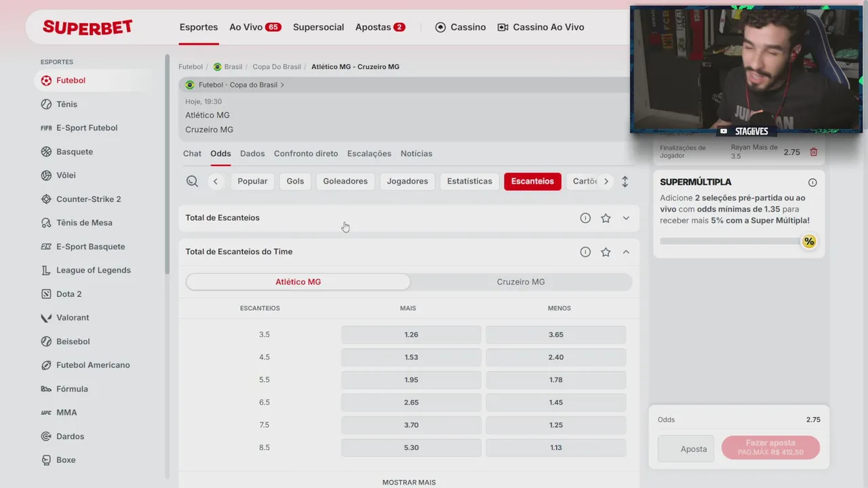The image size is (868, 488).
Task: Click the Supermúltipla progress bar
Action: [731, 241]
